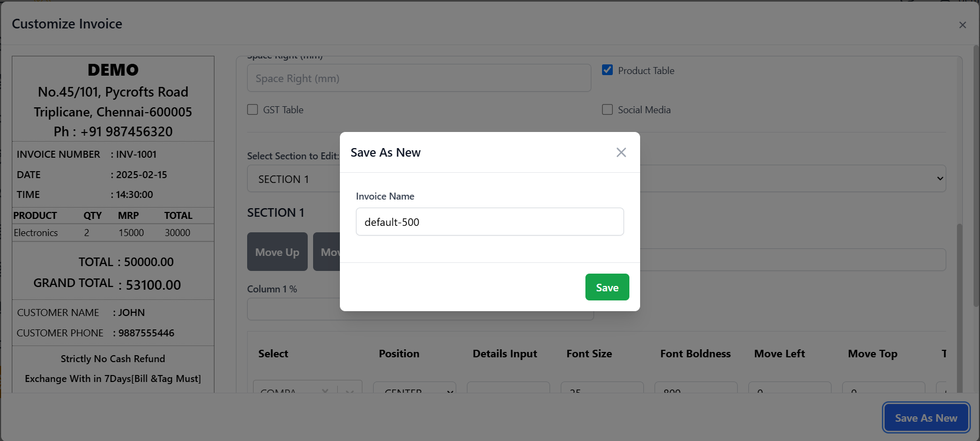
Task: Click the Font Boldness value field
Action: (x=696, y=387)
